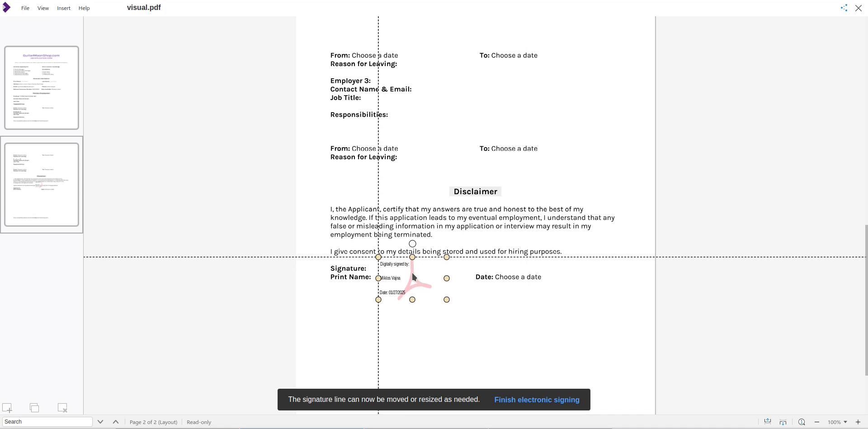868x429 pixels.
Task: Click the 'Date: Choose a date' field near signature
Action: (508, 277)
